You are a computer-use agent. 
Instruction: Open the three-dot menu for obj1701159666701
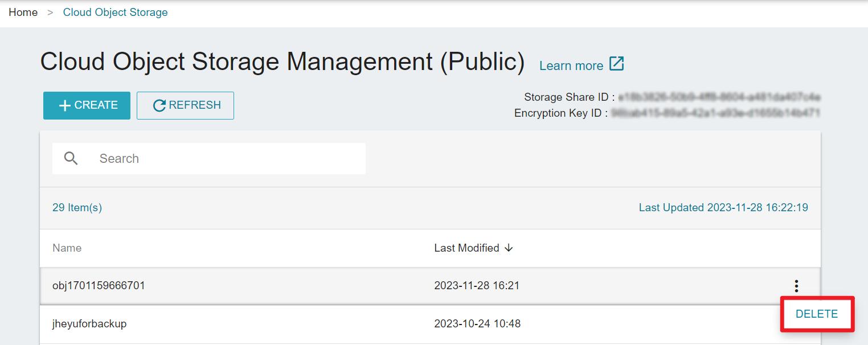point(796,286)
